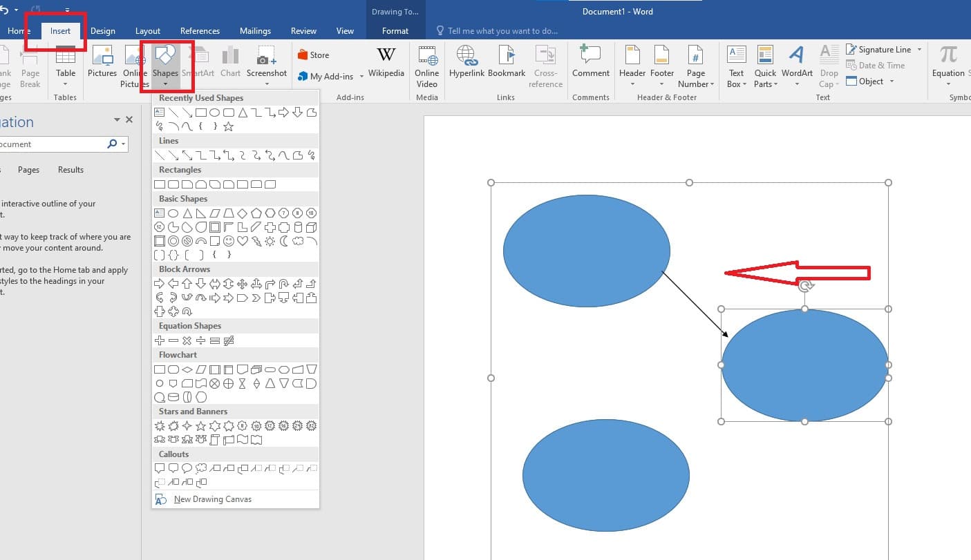
Task: Pick the Multiply equation shape
Action: (187, 340)
